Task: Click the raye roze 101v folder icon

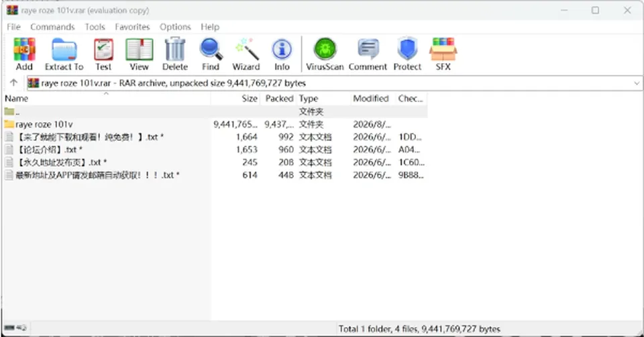Action: coord(9,124)
